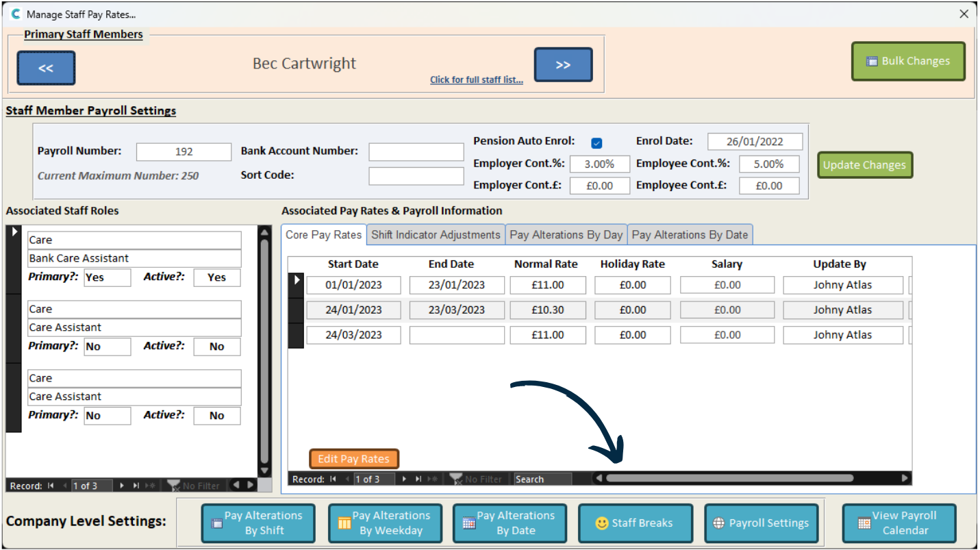Click Edit Pay Rates button
The height and width of the screenshot is (550, 980).
(353, 459)
